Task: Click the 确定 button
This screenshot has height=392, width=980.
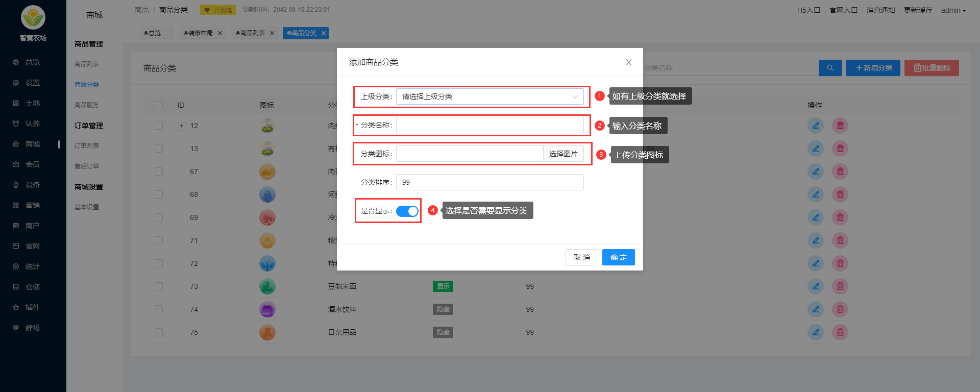Action: (618, 257)
